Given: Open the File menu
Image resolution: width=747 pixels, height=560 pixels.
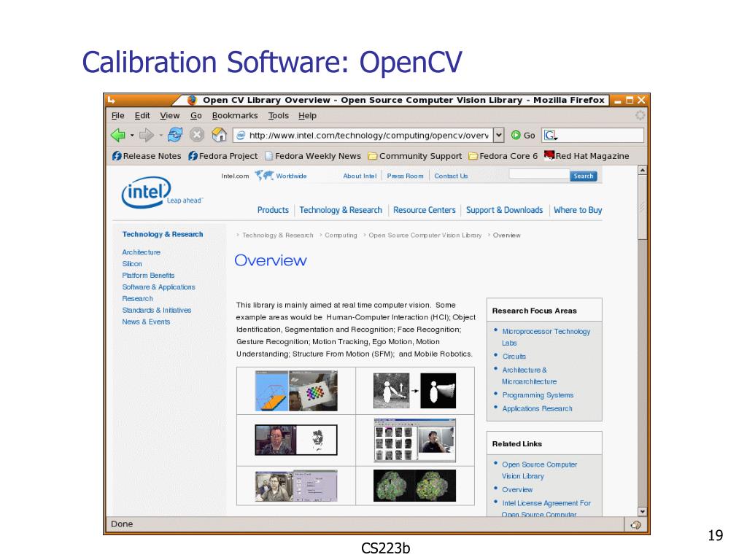Looking at the screenshot, I should tap(117, 115).
